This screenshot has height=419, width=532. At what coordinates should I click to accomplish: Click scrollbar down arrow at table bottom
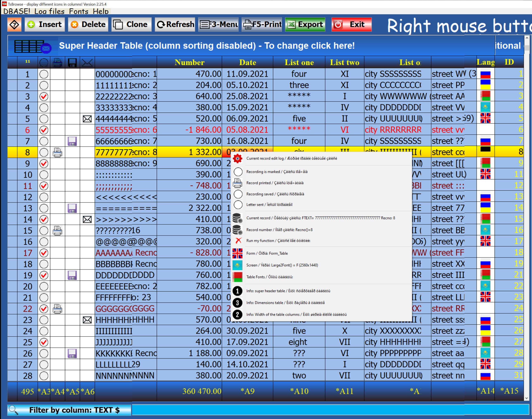(x=527, y=398)
